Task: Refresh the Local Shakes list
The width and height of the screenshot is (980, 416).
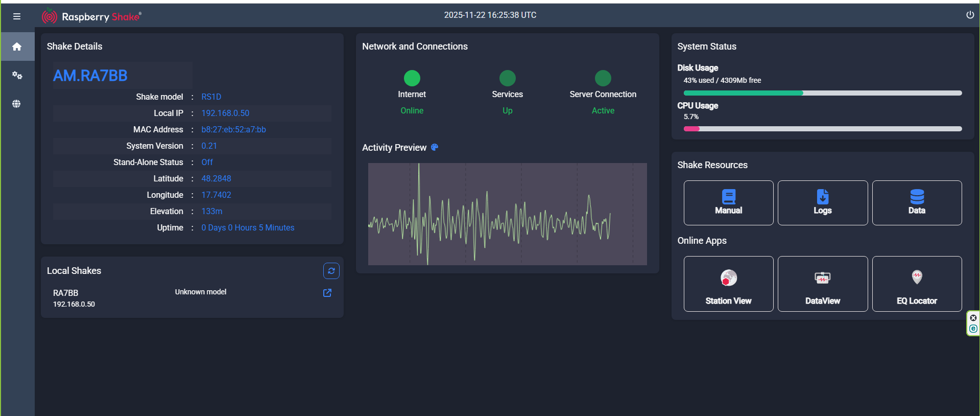Action: 331,271
